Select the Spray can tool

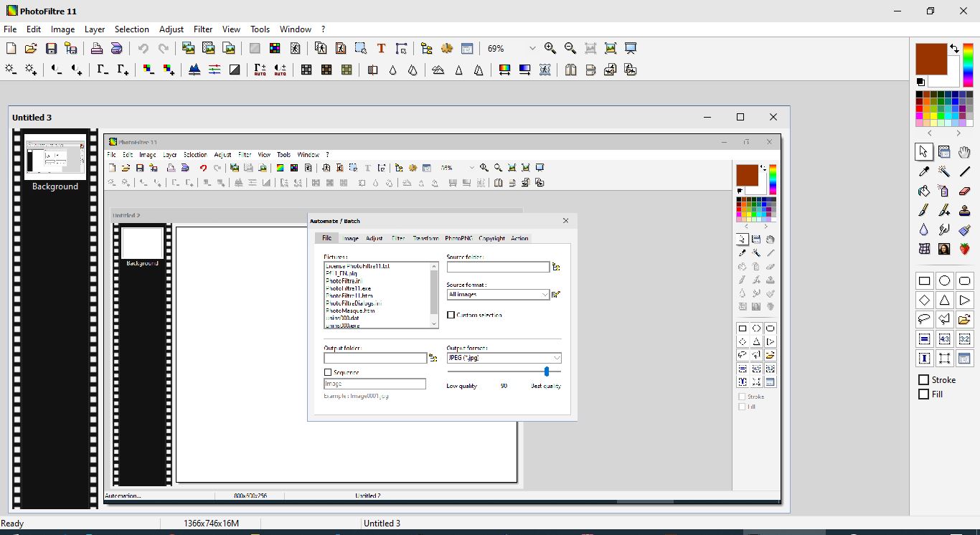944,191
